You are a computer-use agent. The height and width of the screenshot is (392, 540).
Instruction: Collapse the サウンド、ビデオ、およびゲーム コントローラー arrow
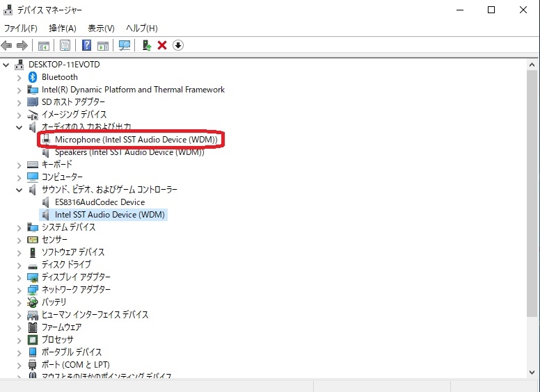[x=19, y=190]
